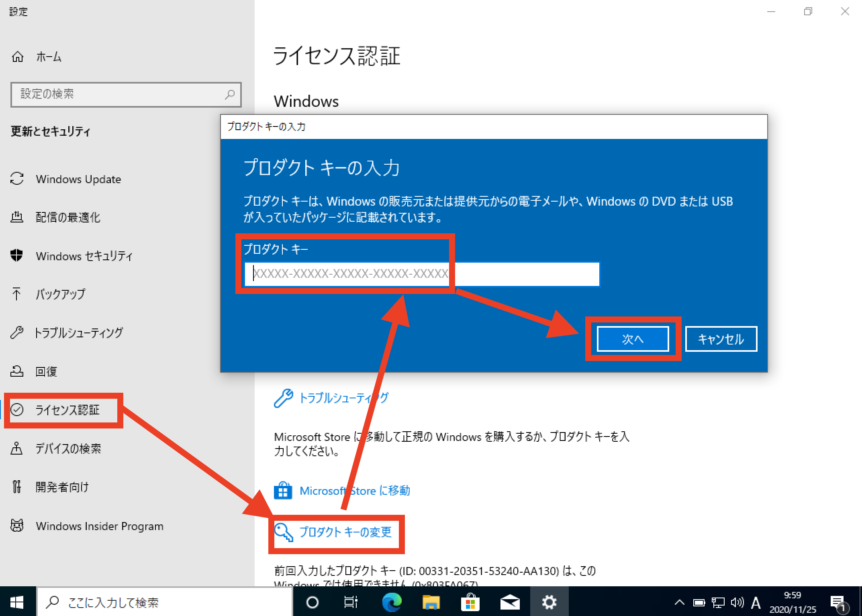
Task: Open File Explorer from the taskbar
Action: click(x=431, y=602)
